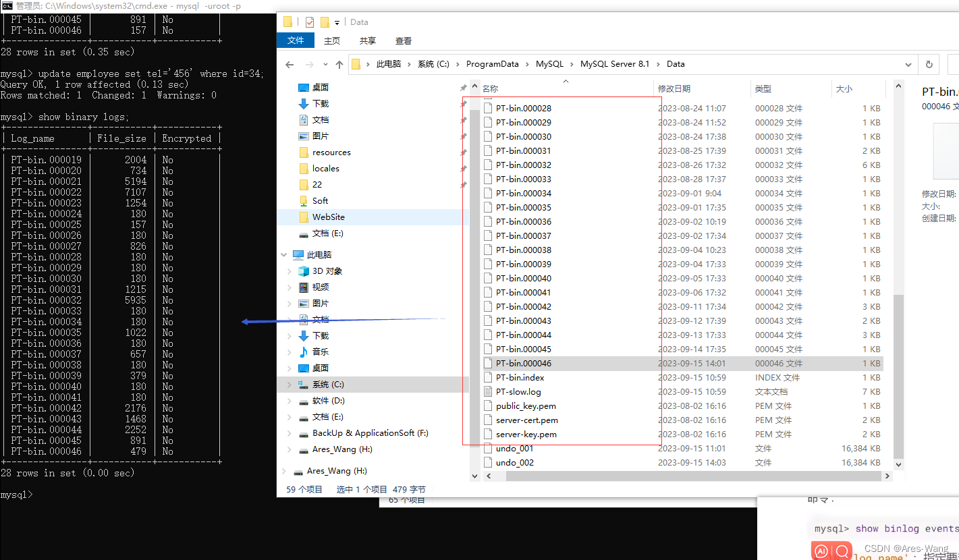Select file PT-bin.000035
The image size is (959, 560).
pos(524,207)
